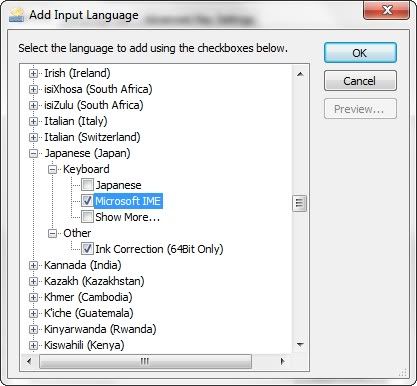The width and height of the screenshot is (417, 386).
Task: Click the horizontal scroll left arrow
Action: [29, 361]
